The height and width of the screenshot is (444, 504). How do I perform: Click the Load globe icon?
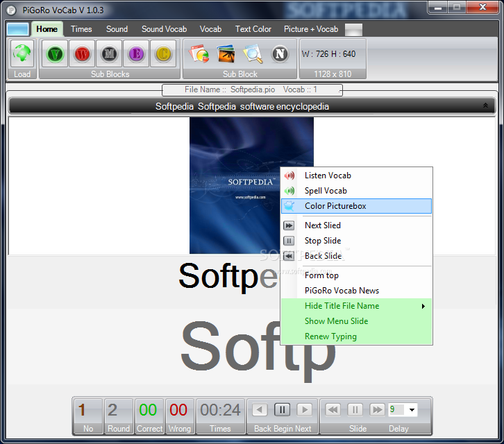[x=22, y=53]
